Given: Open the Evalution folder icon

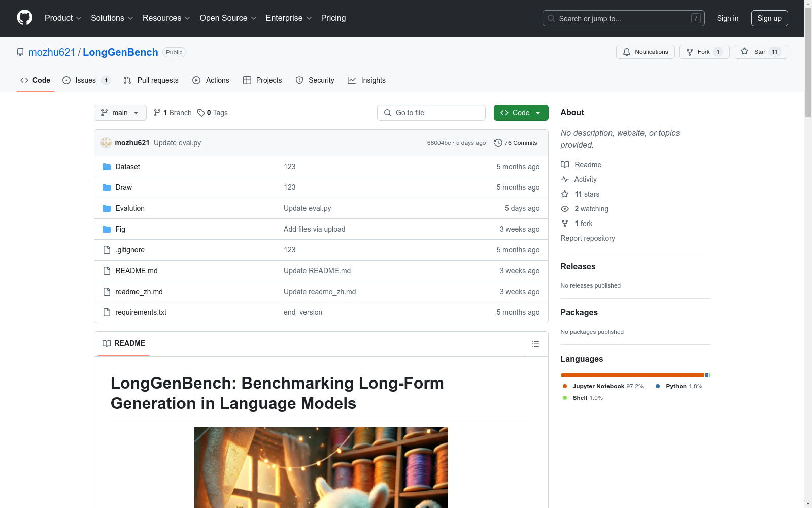Looking at the screenshot, I should point(107,208).
